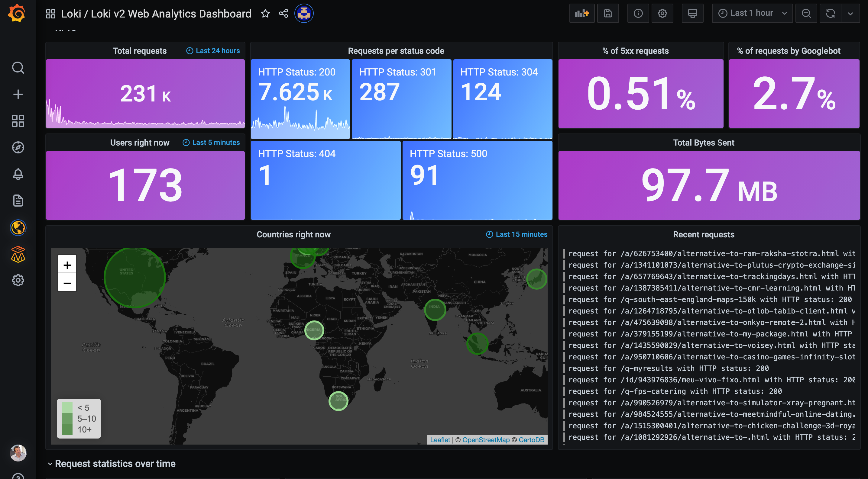Open the OpenStreetMap attribution link
The image size is (868, 479).
[486, 440]
